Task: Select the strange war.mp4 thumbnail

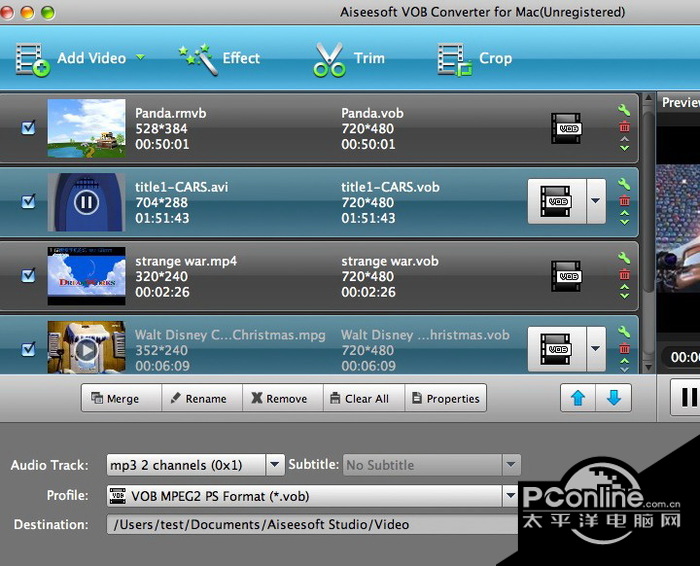Action: pos(87,276)
